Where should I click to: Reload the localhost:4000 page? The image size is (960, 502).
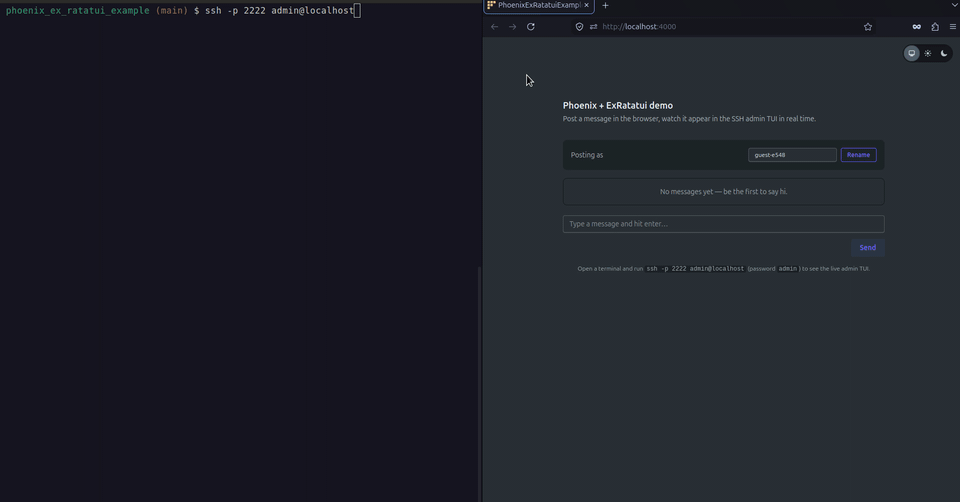[x=531, y=27]
